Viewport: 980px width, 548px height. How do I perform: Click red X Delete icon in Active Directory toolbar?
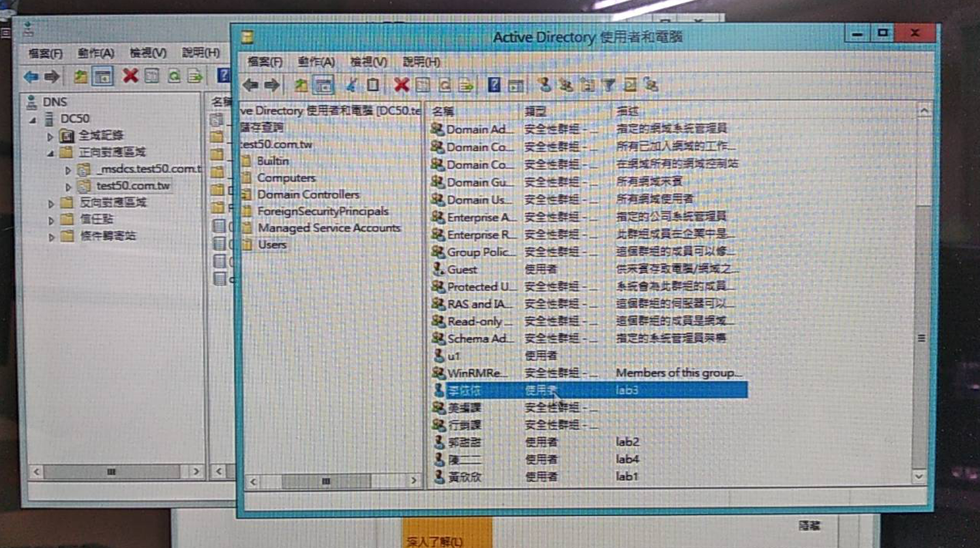pyautogui.click(x=401, y=85)
